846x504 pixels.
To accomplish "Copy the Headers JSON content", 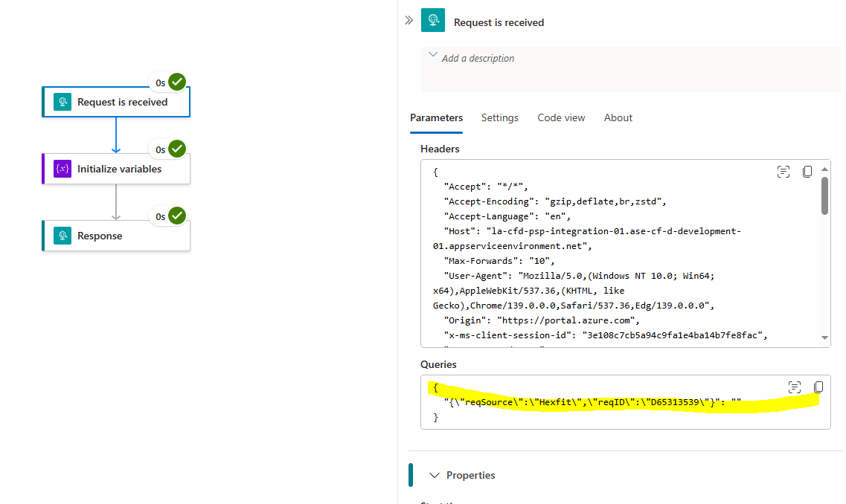I will (x=807, y=171).
